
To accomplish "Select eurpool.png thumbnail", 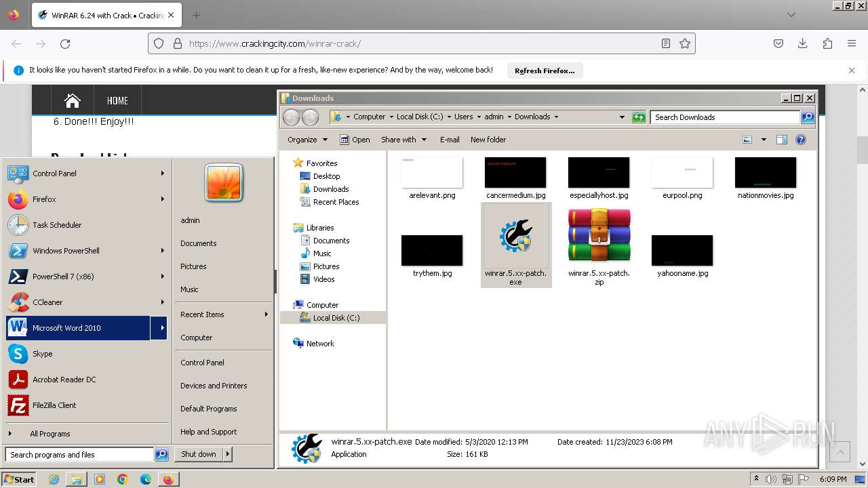I will 682,173.
